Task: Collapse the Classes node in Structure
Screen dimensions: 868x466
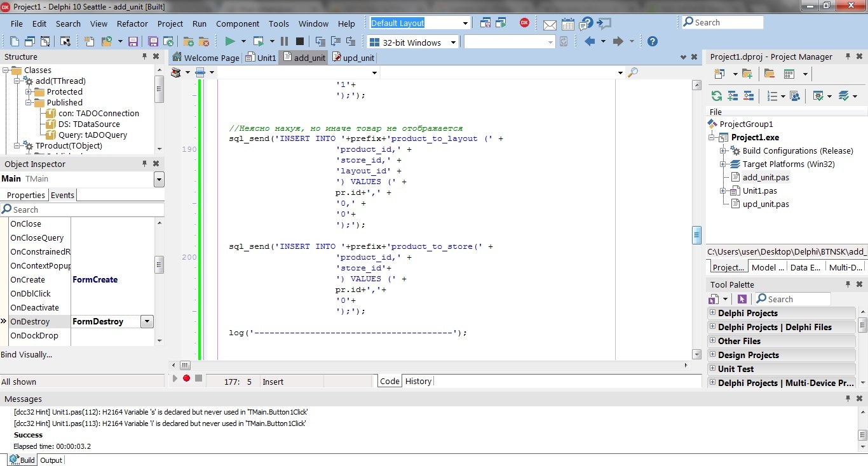Action: (6, 70)
